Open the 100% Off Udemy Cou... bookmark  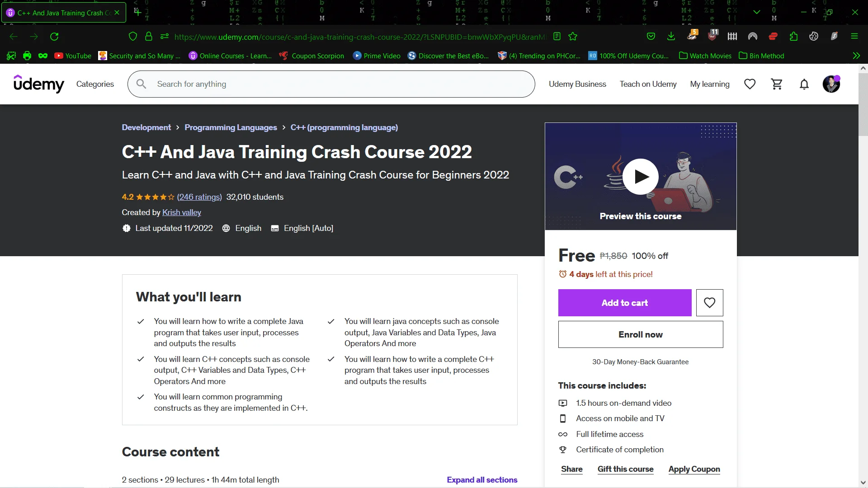coord(629,56)
